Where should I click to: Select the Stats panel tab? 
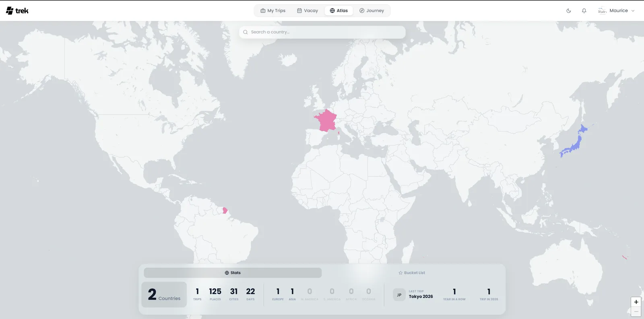point(233,273)
